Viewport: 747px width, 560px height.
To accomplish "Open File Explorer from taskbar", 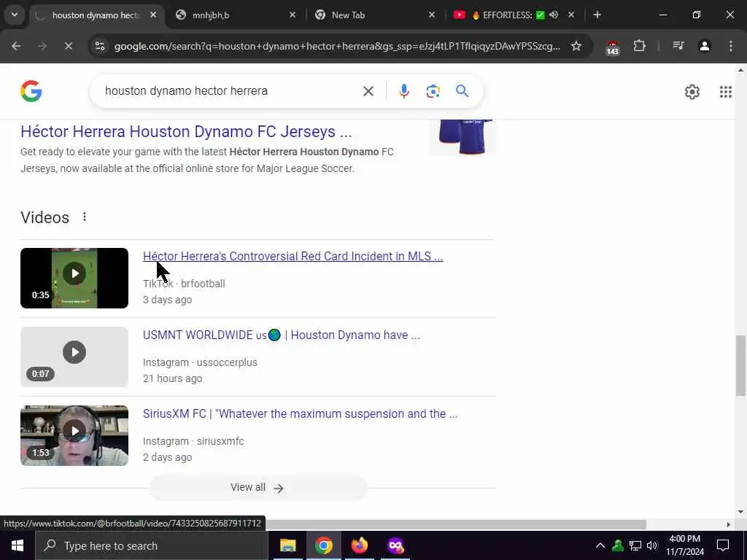I will pos(287,545).
